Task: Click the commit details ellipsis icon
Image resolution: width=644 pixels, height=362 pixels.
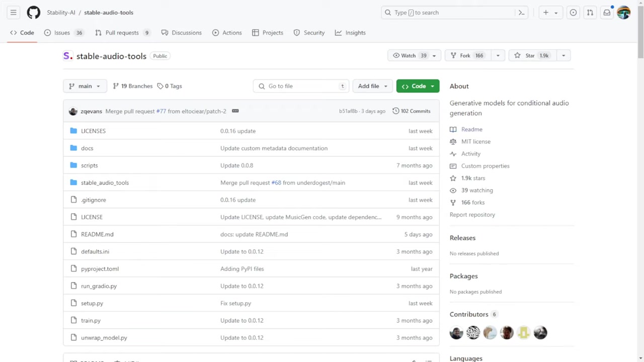Action: pyautogui.click(x=235, y=111)
